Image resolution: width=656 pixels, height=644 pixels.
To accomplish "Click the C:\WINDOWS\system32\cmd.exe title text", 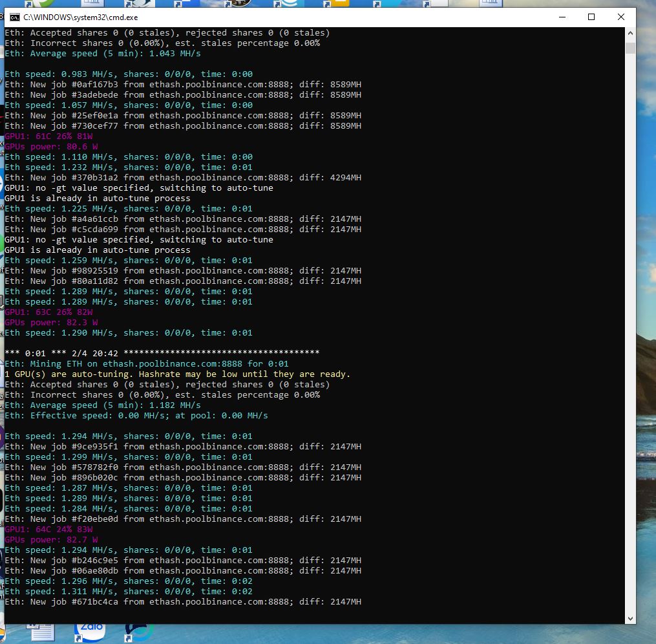I will point(80,17).
